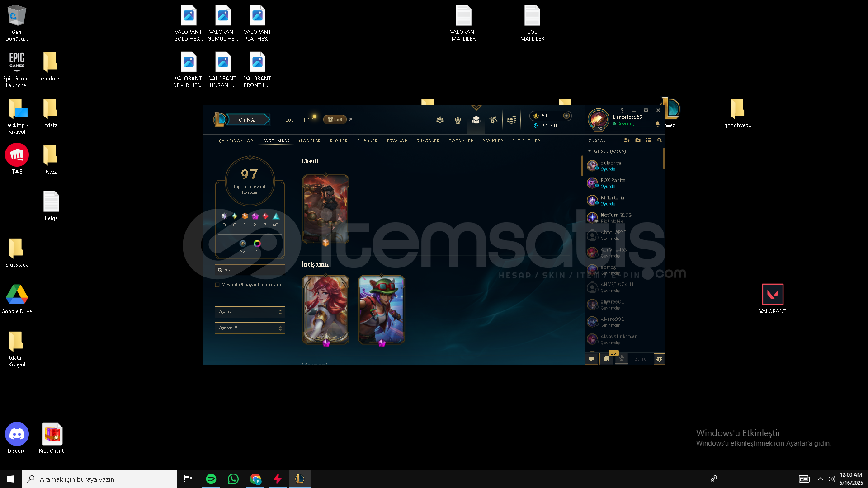Check Mevcut Olmayanları Göster checkbox

coord(217,285)
